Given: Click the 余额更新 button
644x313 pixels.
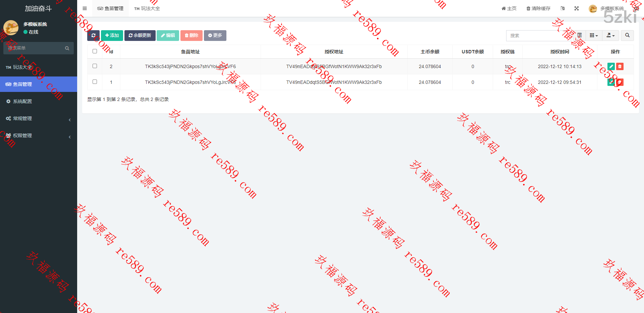Looking at the screenshot, I should pos(140,36).
